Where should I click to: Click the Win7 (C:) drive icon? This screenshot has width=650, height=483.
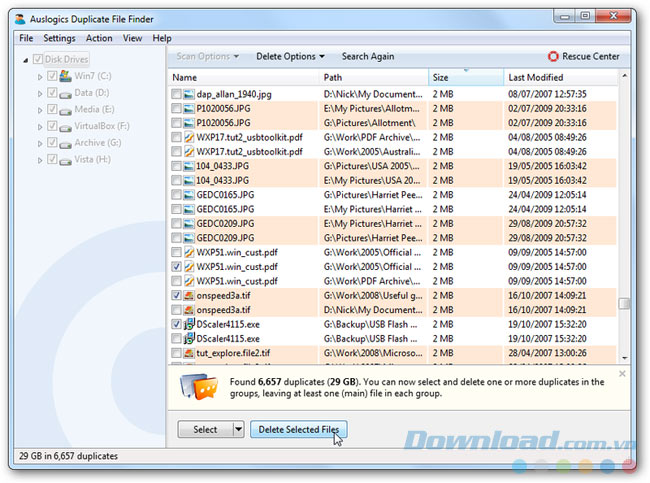(65, 76)
